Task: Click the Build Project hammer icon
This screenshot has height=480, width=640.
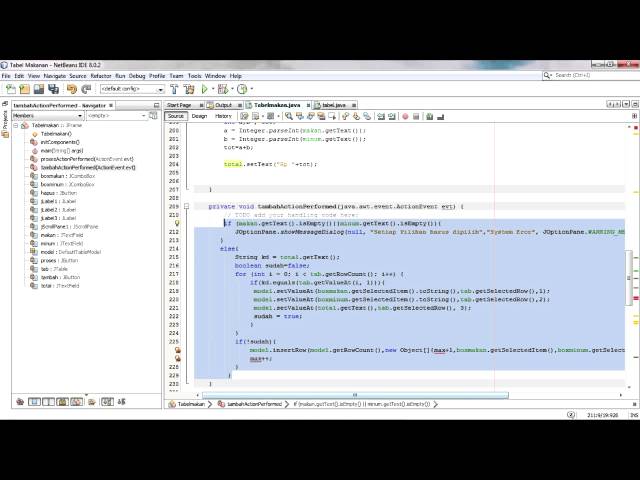Action: click(174, 89)
